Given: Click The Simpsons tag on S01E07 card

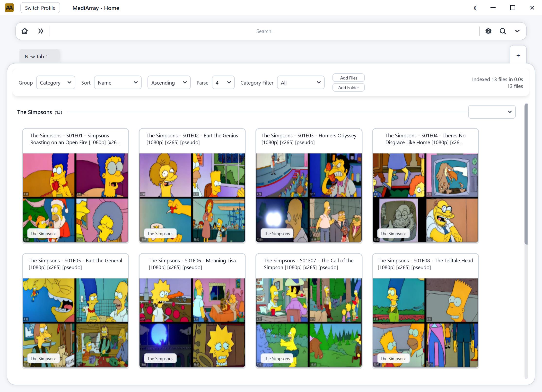Looking at the screenshot, I should pyautogui.click(x=277, y=358).
